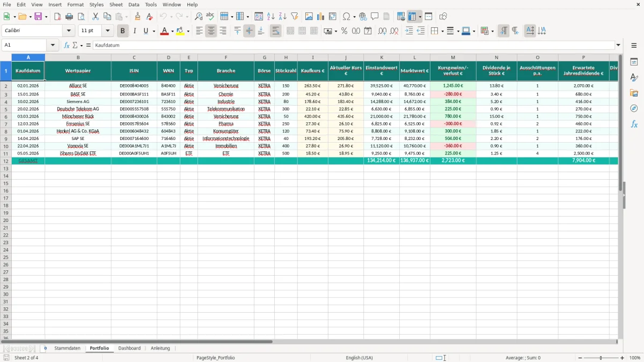This screenshot has width=644, height=362.
Task: Center text vertically
Action: point(249,31)
